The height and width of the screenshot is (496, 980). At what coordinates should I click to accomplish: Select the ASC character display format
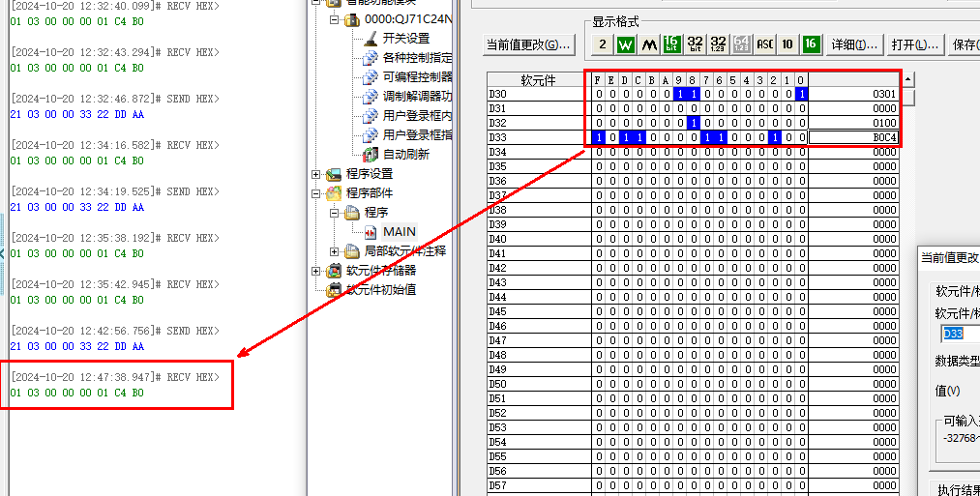[764, 44]
